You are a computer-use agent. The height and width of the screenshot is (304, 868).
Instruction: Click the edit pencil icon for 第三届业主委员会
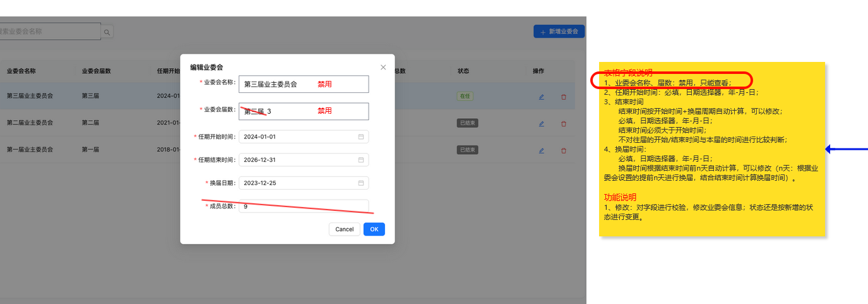click(x=541, y=97)
